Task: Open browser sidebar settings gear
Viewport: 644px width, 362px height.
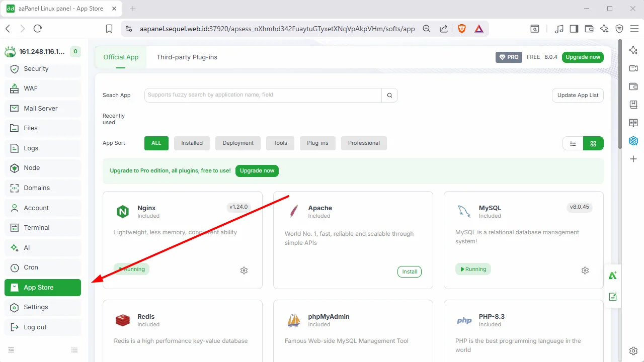Action: coord(633,351)
